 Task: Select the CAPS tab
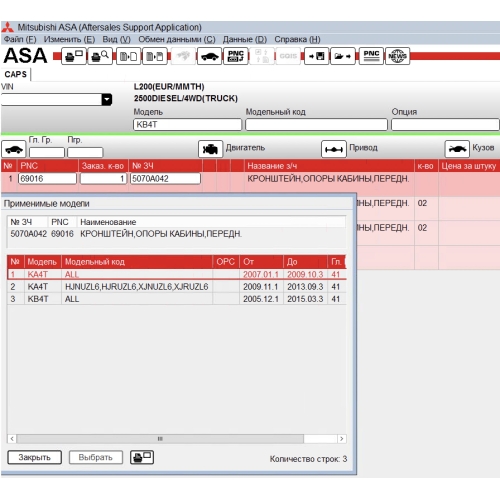click(x=16, y=74)
